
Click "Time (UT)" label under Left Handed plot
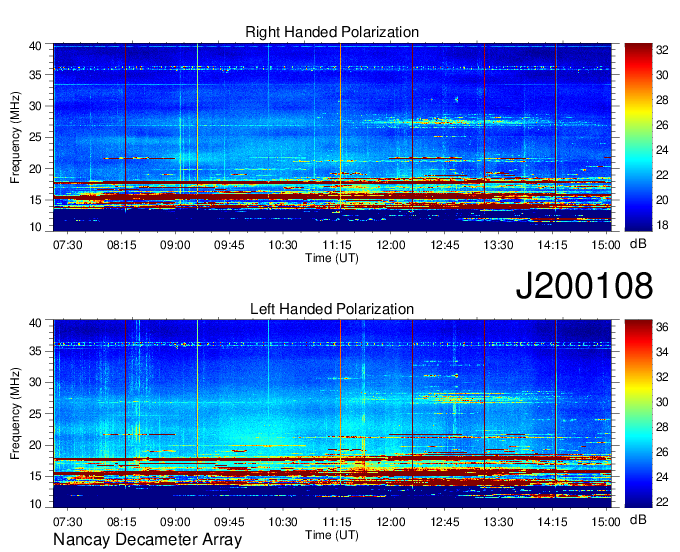click(332, 535)
